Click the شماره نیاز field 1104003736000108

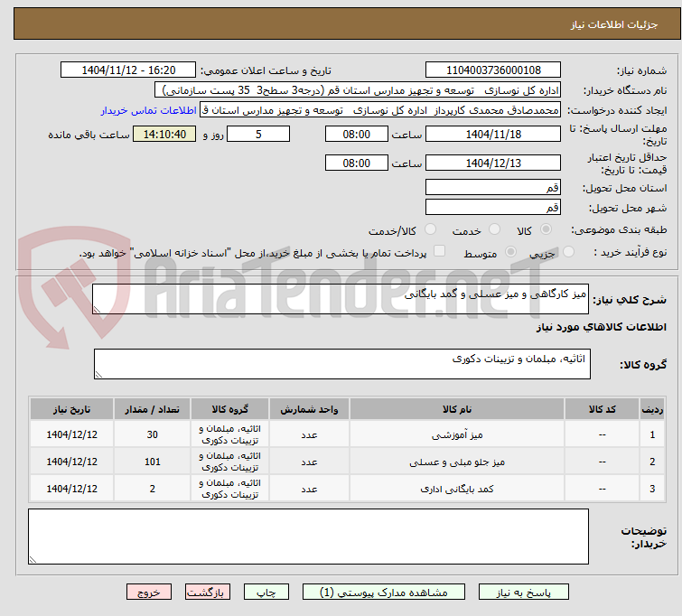click(493, 70)
